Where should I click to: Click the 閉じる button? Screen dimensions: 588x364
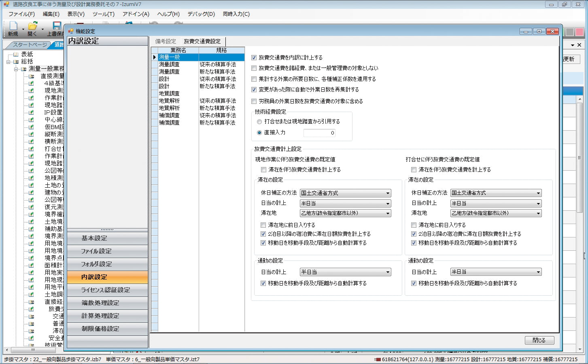539,340
